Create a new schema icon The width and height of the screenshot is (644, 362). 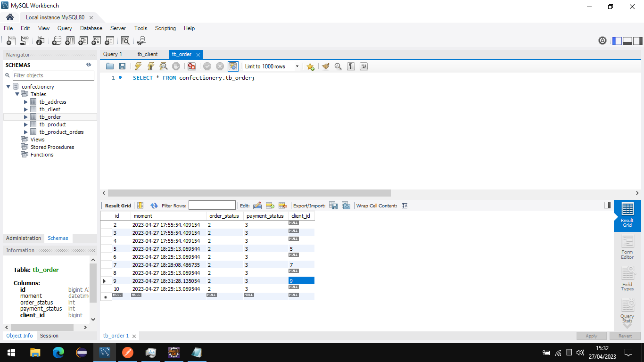[57, 41]
